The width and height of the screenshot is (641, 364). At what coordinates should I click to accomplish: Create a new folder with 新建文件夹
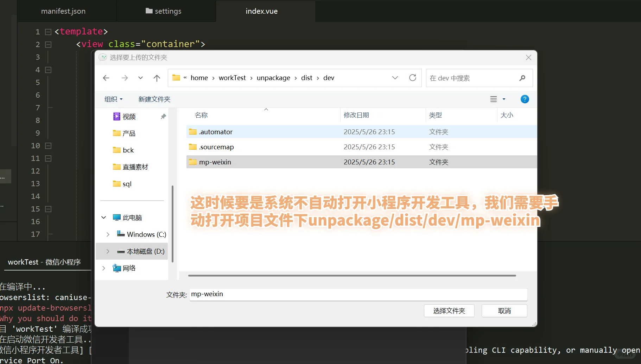pyautogui.click(x=154, y=99)
